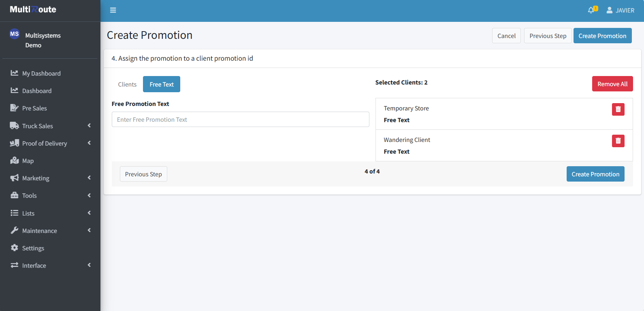Click the hamburger menu icon in header
This screenshot has width=644, height=311.
[113, 10]
